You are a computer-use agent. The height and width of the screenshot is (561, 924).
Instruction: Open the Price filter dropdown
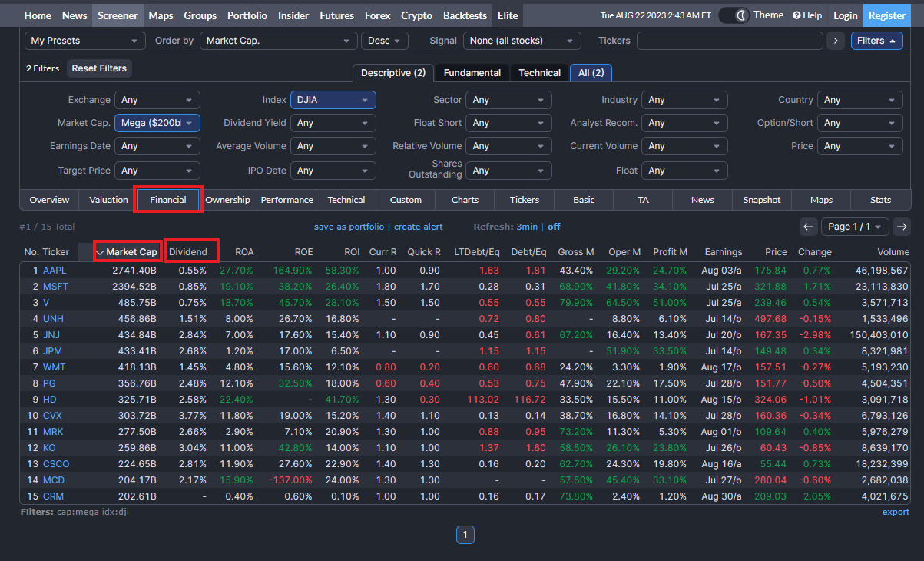(x=860, y=146)
